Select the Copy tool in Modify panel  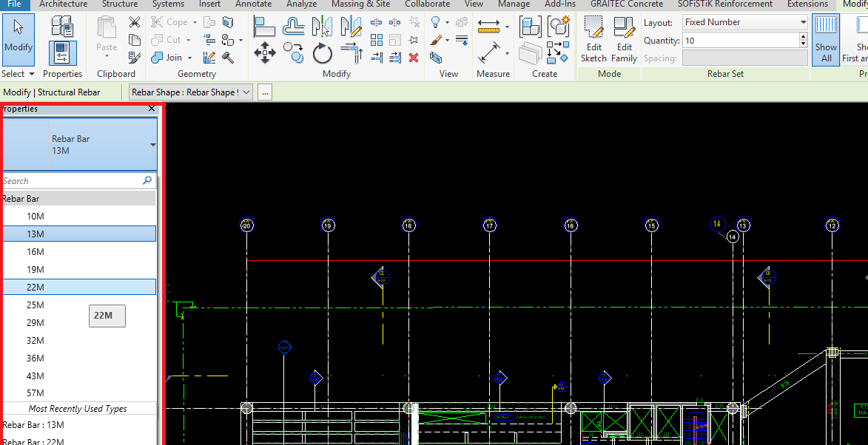(293, 52)
